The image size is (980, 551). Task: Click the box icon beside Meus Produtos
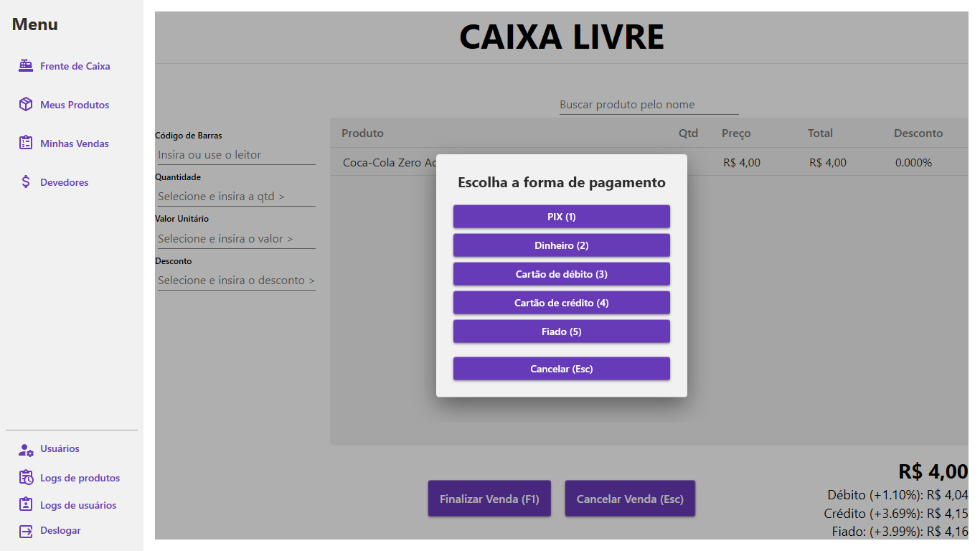point(26,105)
